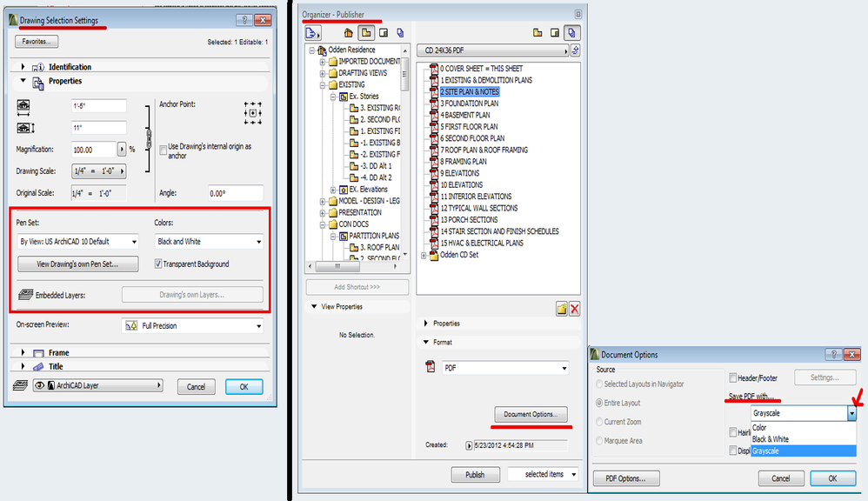Open the Colors dropdown showing Black and White

(209, 241)
